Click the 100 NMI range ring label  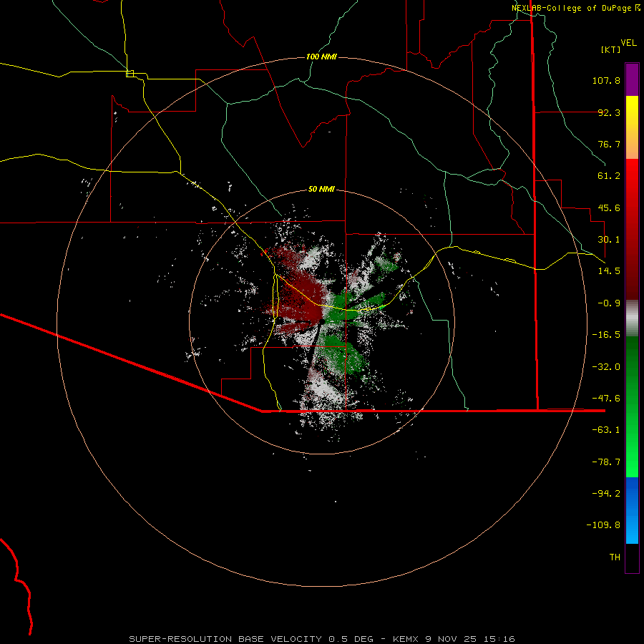[321, 57]
